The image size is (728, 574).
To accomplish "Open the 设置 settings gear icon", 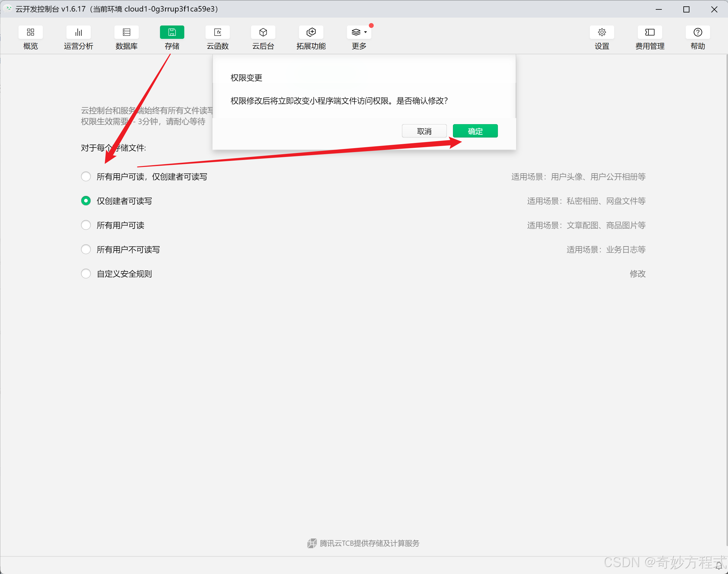I will (602, 32).
